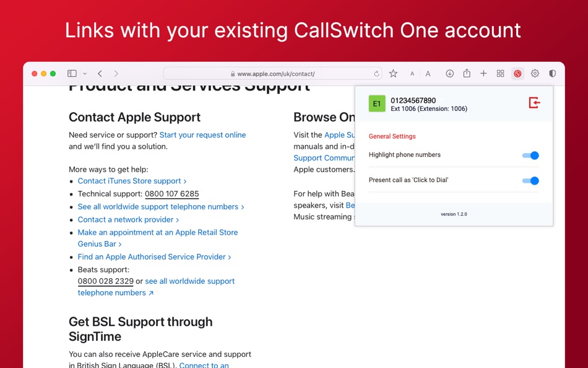Click the 'version 1.2.0' label
The height and width of the screenshot is (368, 588).
point(454,214)
